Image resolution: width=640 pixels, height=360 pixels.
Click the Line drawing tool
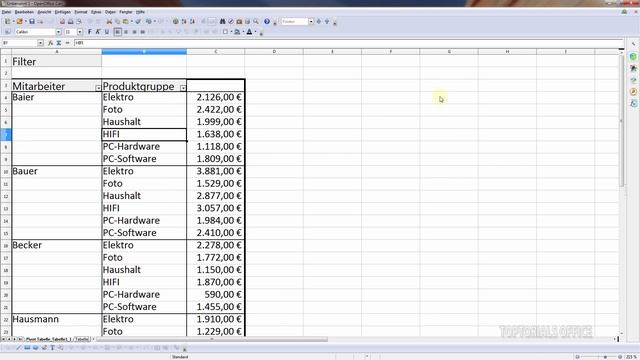click(18, 348)
